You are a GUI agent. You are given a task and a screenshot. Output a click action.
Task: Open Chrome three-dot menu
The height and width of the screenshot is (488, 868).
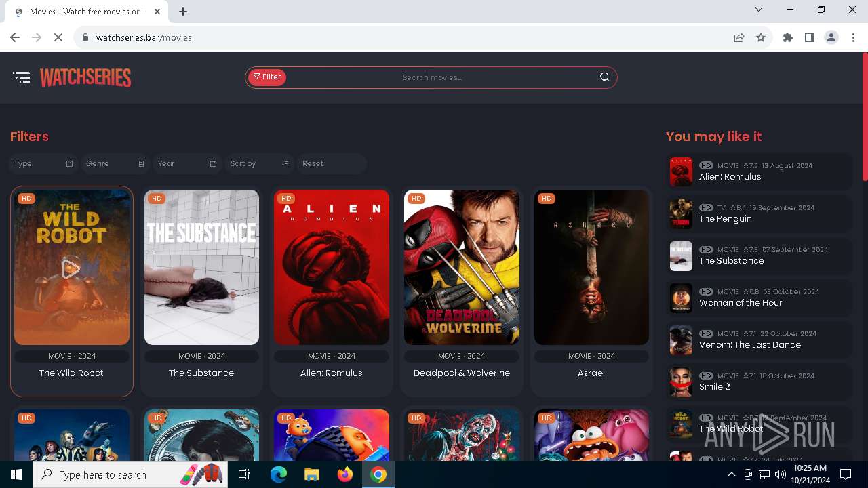click(852, 37)
